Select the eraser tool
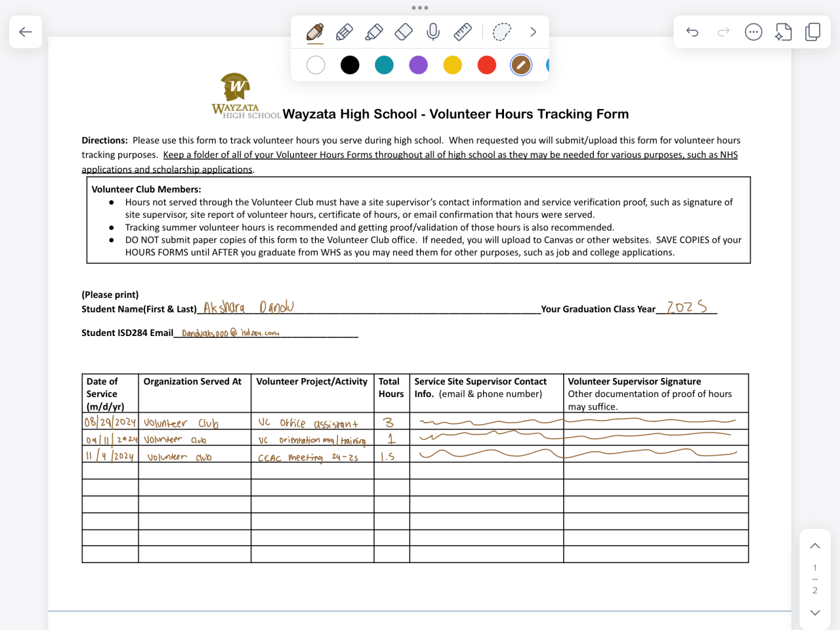Image resolution: width=840 pixels, height=630 pixels. [x=404, y=32]
